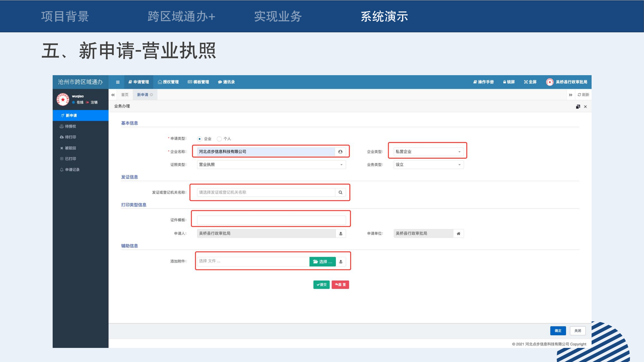Viewport: 644px width, 362px height.
Task: Open the 证照类型 dropdown showing 营业执照
Action: pyautogui.click(x=271, y=165)
